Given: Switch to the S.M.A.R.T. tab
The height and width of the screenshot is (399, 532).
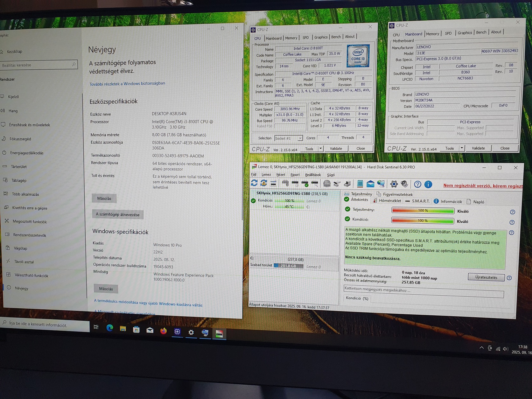Looking at the screenshot, I should pyautogui.click(x=417, y=201).
